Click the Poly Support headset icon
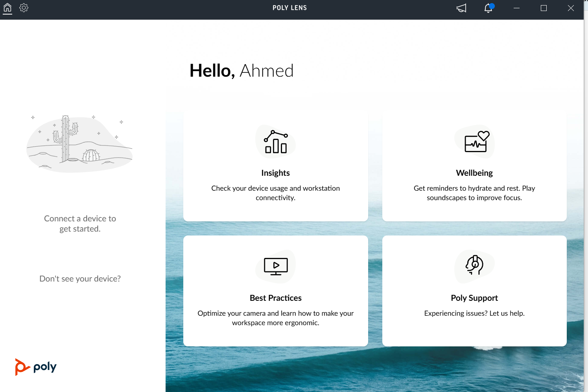Viewport: 588px width, 392px height. [474, 266]
